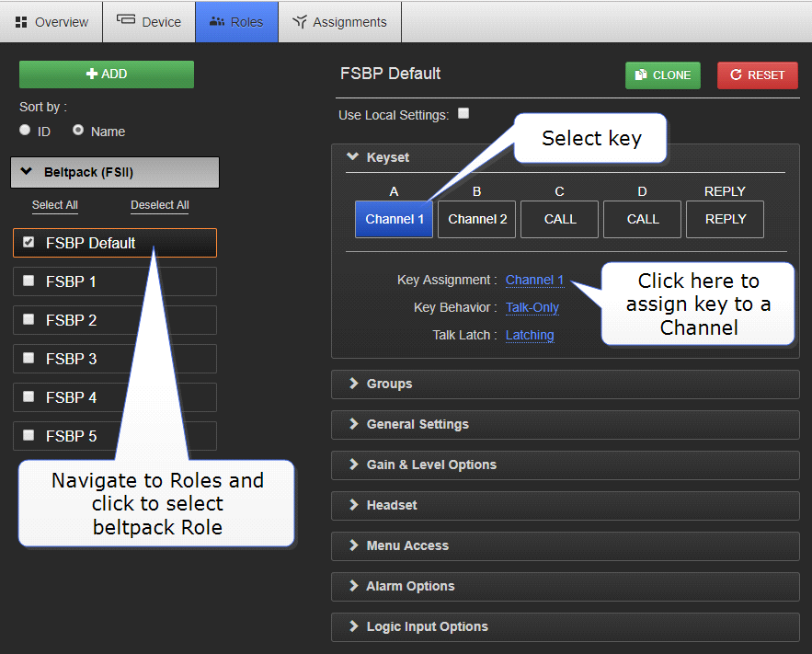
Task: Check the FSBP 3 role checkbox
Action: click(x=29, y=358)
